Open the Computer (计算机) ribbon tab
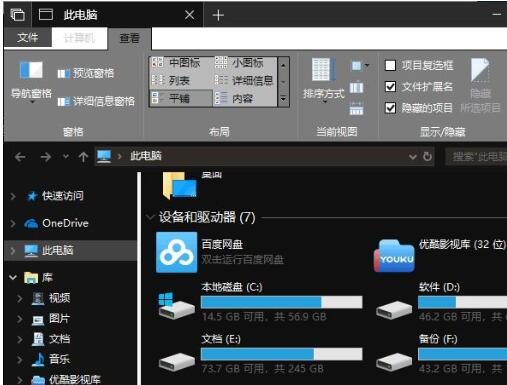 (x=79, y=38)
